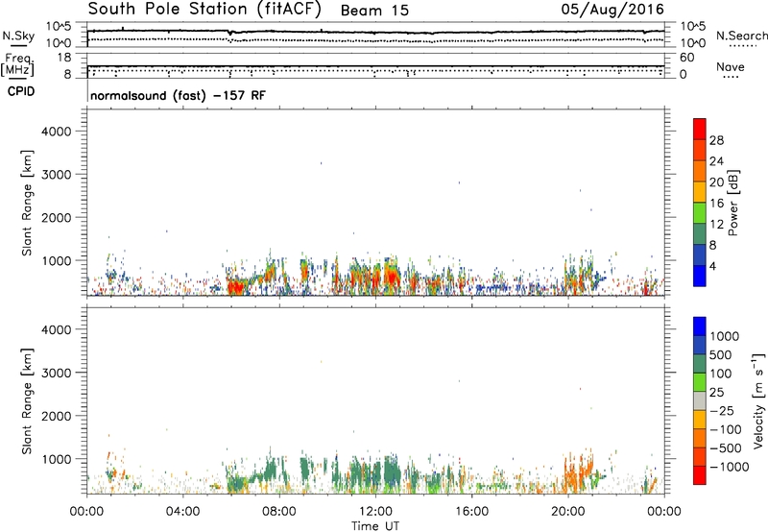
Task: Click the N.Search legend label
Action: point(742,36)
